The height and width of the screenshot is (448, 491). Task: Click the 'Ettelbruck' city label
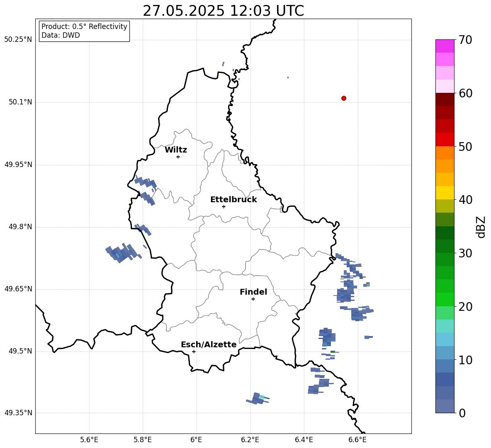(x=233, y=200)
